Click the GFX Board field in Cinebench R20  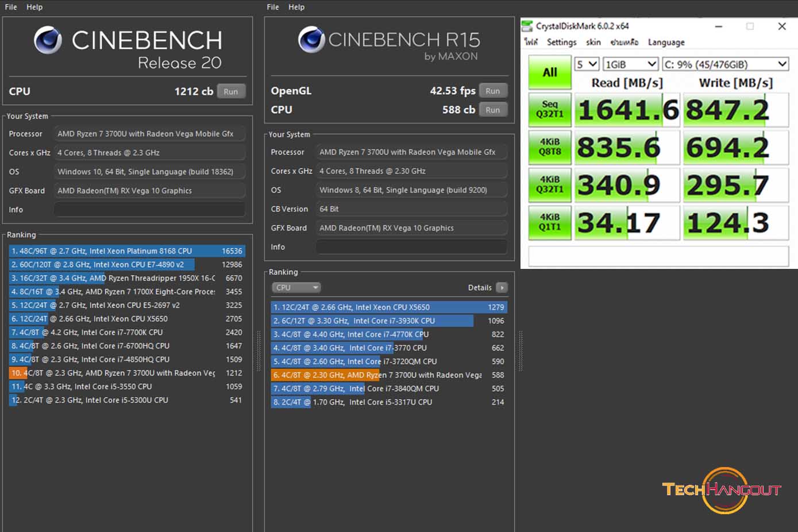click(149, 191)
